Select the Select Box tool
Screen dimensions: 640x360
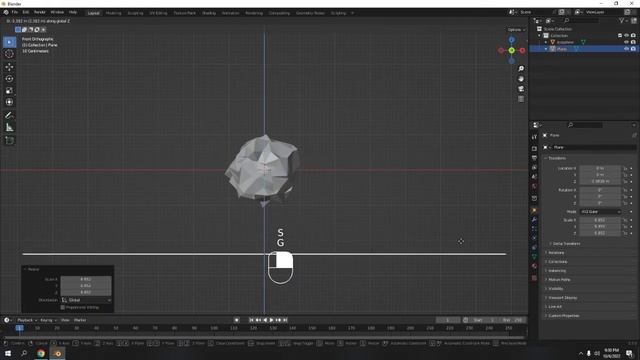9,42
